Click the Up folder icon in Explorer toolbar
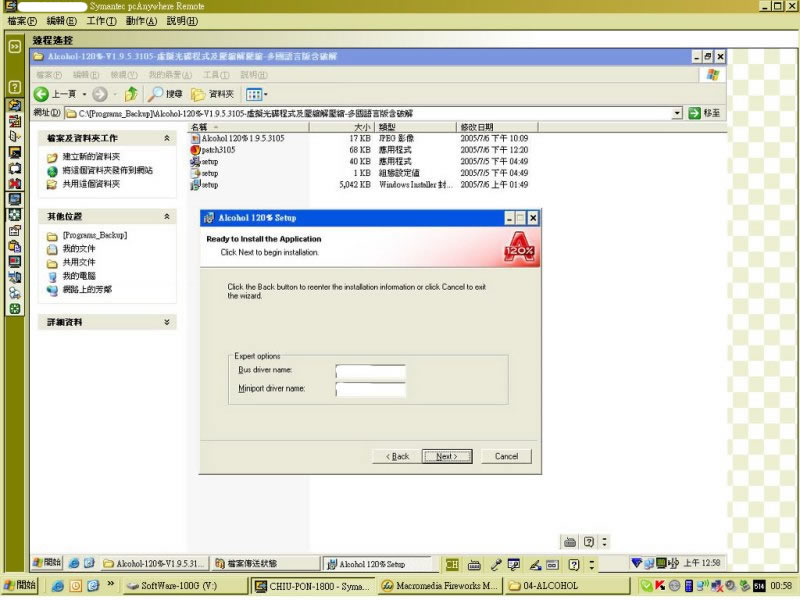Image resolution: width=800 pixels, height=600 pixels. (x=131, y=94)
